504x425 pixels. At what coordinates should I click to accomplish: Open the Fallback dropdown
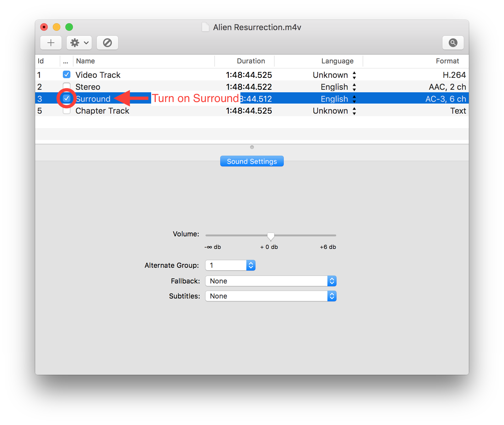(x=271, y=281)
